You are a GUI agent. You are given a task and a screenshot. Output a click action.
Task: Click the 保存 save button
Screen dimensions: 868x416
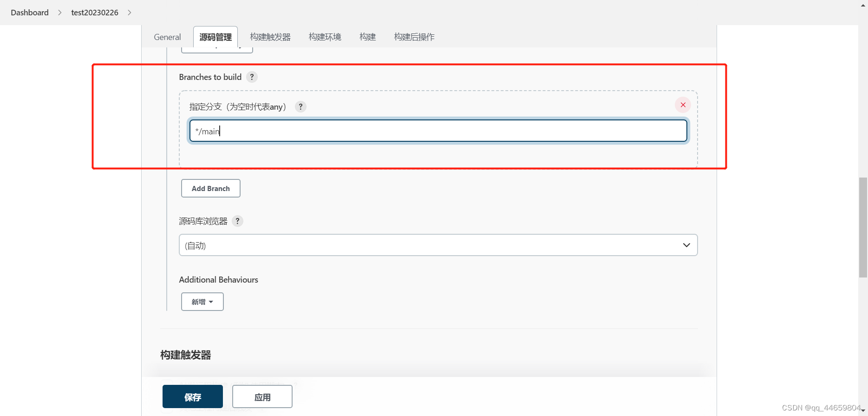point(193,397)
